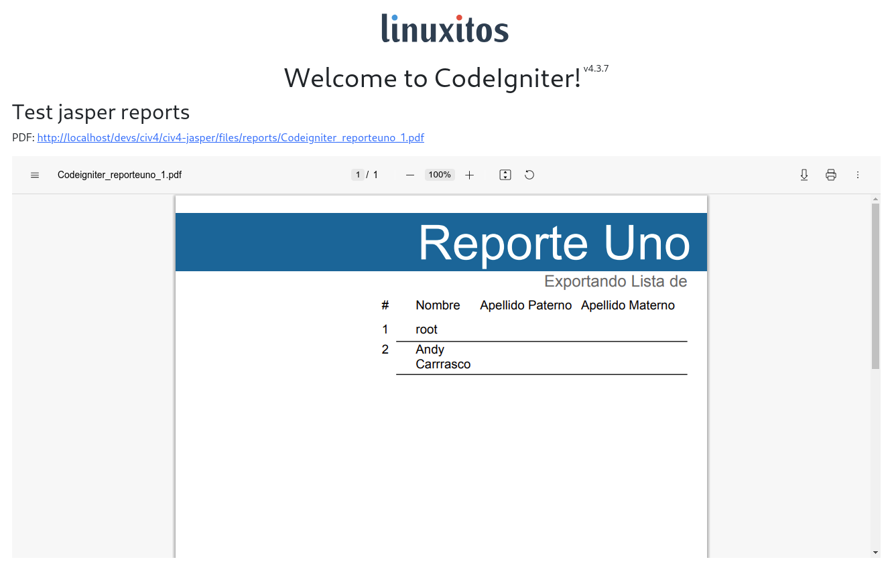Viewport: 892px width, 588px height.
Task: Open the Codeigniter_reporteuno_1.pdf link
Action: tap(231, 138)
